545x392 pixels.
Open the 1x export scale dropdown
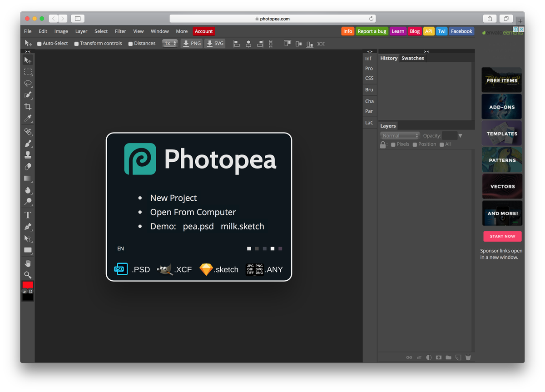coord(170,44)
